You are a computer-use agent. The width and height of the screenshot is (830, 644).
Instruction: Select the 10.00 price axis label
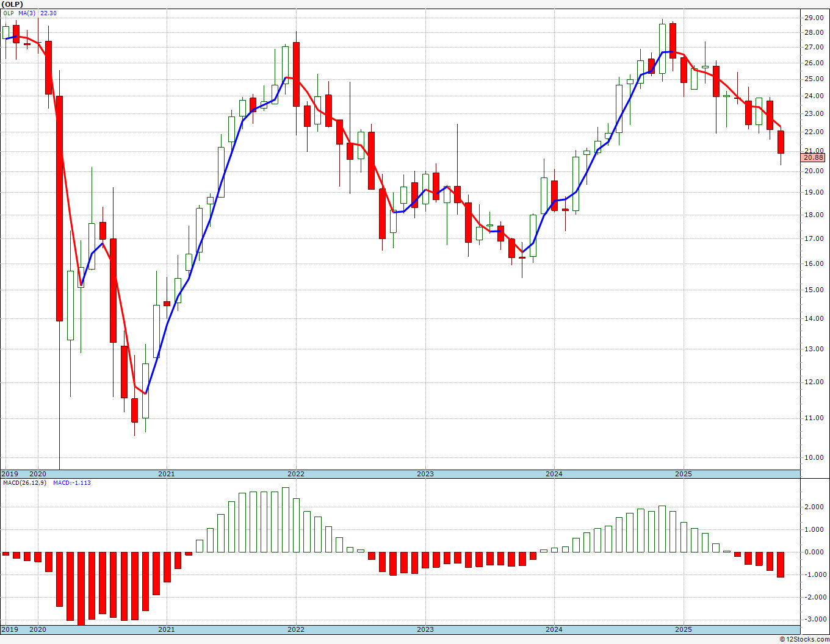point(814,457)
